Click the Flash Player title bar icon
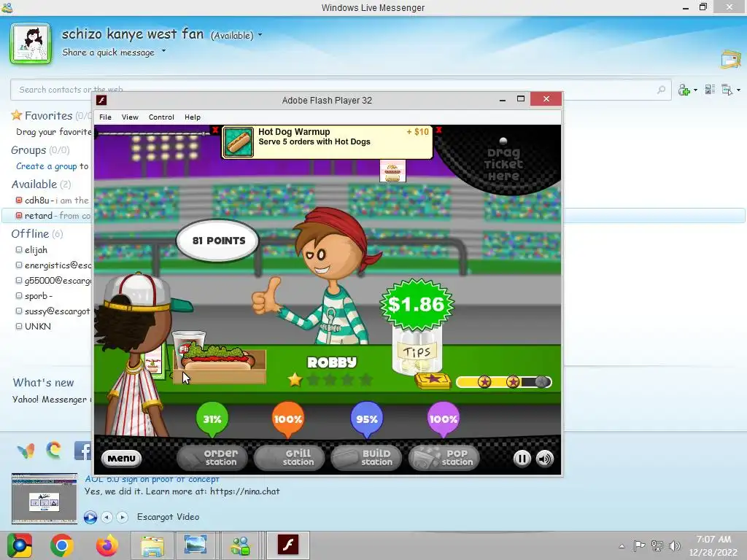Viewport: 747px width, 560px height. click(101, 100)
